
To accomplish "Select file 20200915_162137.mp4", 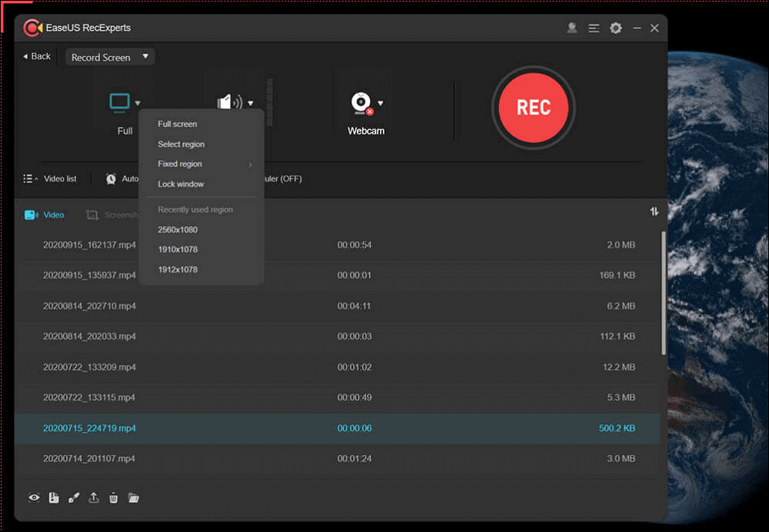I will pyautogui.click(x=89, y=244).
